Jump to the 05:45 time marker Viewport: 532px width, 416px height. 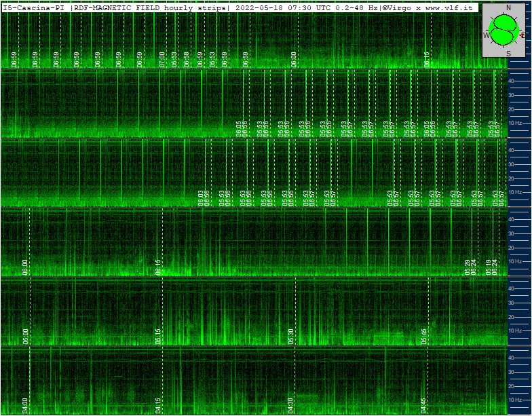[x=424, y=336]
